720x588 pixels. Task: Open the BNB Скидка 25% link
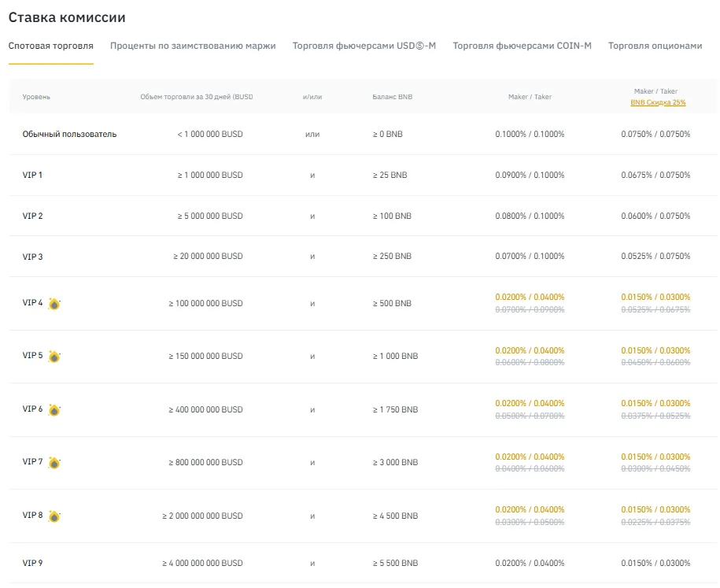(656, 102)
